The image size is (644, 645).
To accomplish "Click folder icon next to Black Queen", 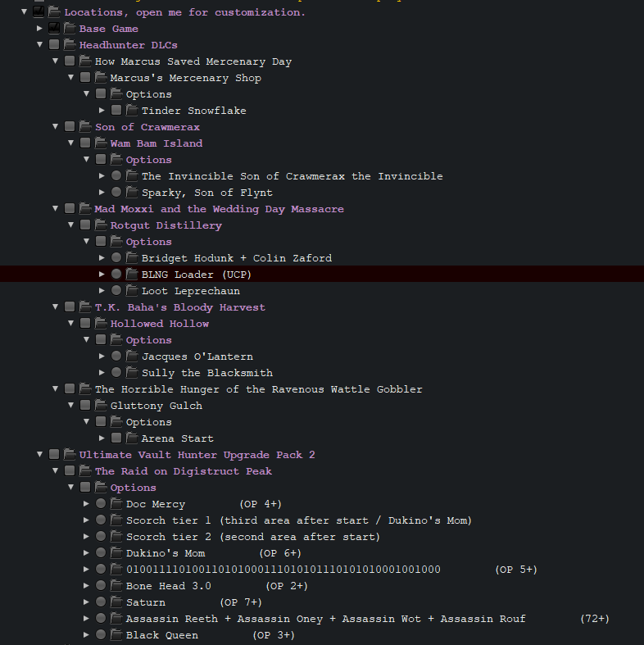I will click(116, 635).
